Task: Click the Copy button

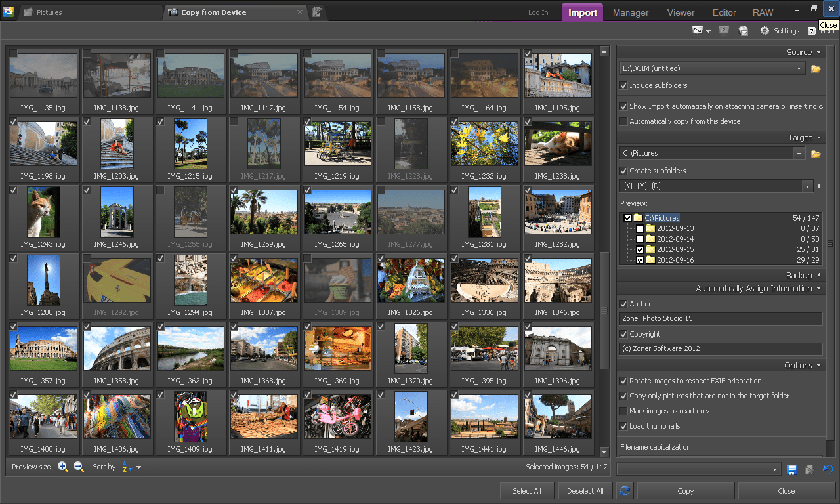Action: 685,491
